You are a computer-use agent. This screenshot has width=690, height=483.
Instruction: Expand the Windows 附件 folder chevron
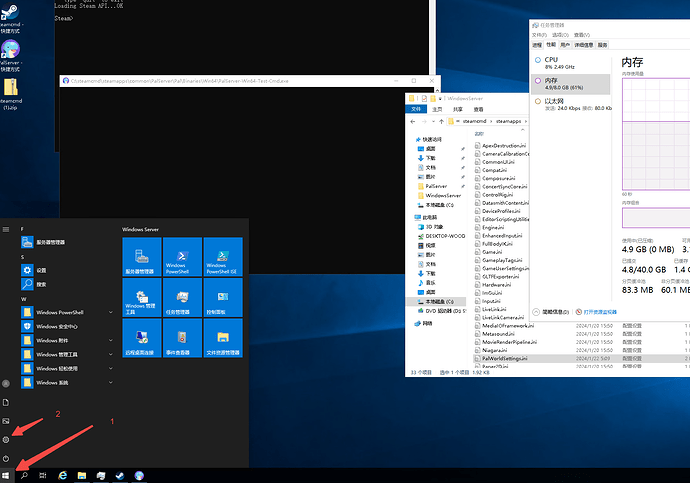pos(110,340)
